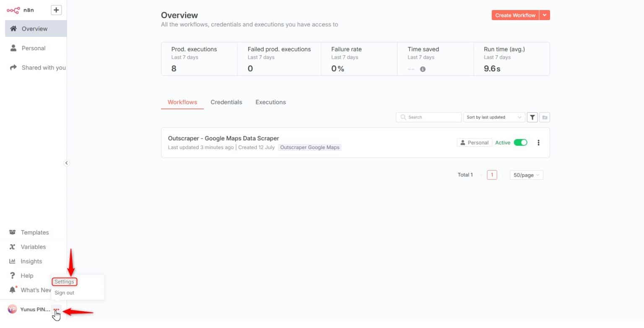Expand the Create Workflow dropdown arrow
Screen dimensions: 644x328
[545, 15]
